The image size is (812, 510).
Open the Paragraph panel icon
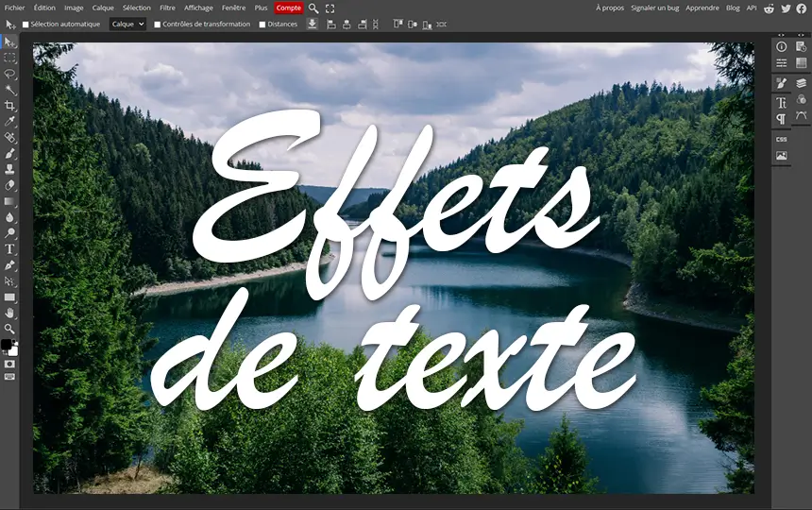click(x=782, y=119)
